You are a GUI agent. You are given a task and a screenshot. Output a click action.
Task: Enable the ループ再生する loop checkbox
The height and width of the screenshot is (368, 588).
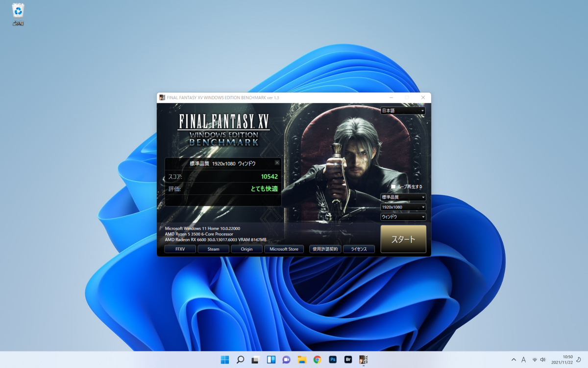point(393,187)
